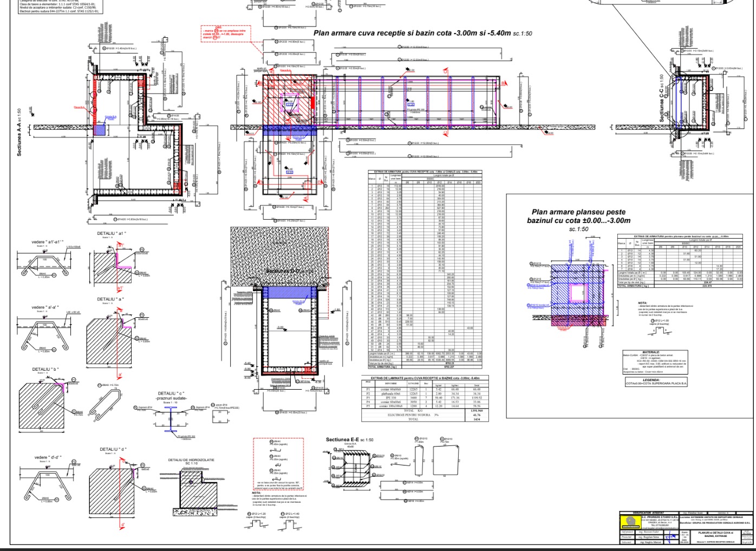756x551 pixels.
Task: Select the 'Sectiunea A-A' vertical label
Action: point(19,133)
